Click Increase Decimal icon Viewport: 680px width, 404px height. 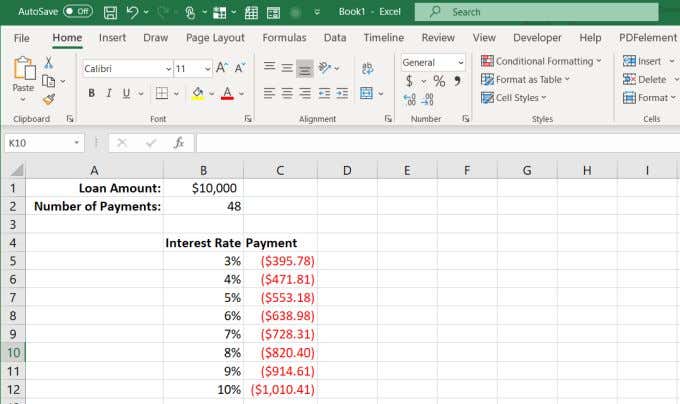pos(410,100)
